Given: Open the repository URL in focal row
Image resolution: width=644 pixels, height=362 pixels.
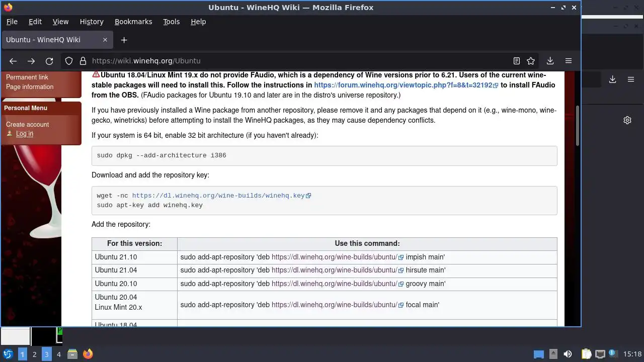Looking at the screenshot, I should tap(337, 305).
